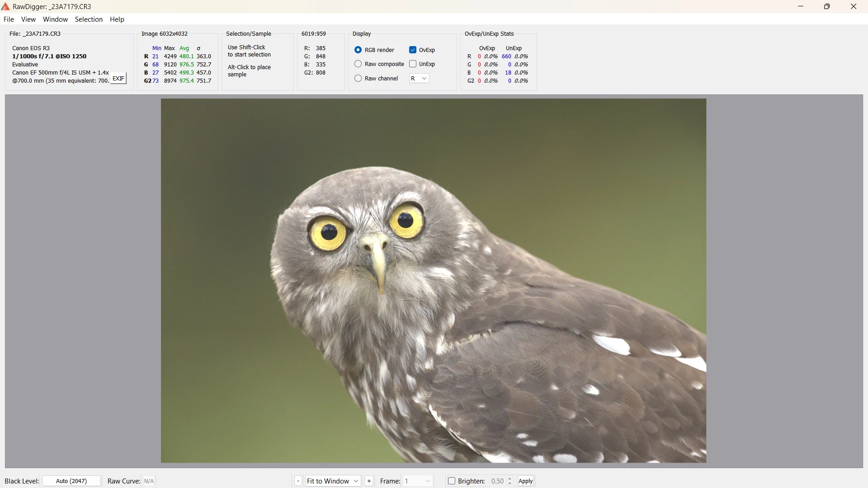Open the Frame number dropdown
Screen dimensions: 868x488
(x=418, y=481)
